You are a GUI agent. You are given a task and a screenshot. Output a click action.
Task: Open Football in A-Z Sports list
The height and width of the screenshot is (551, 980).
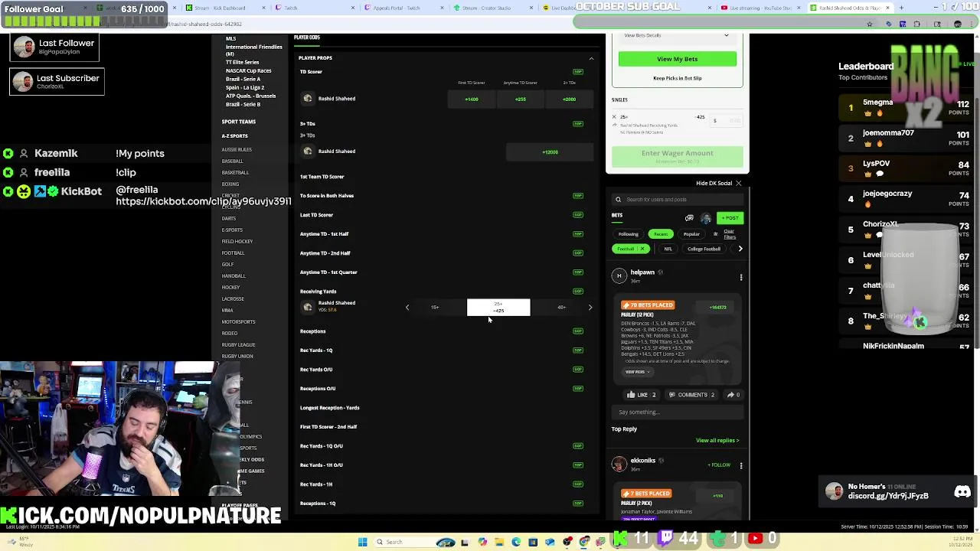pyautogui.click(x=234, y=253)
